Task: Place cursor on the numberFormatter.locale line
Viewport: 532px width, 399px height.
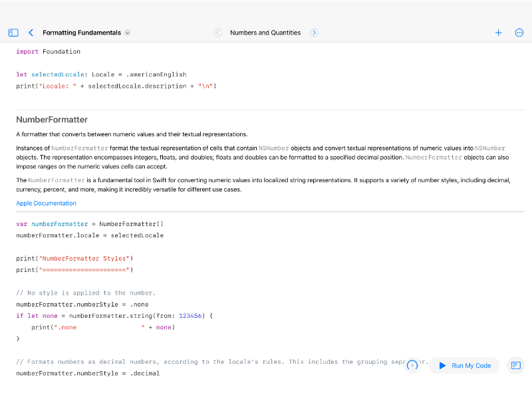Action: (x=89, y=235)
